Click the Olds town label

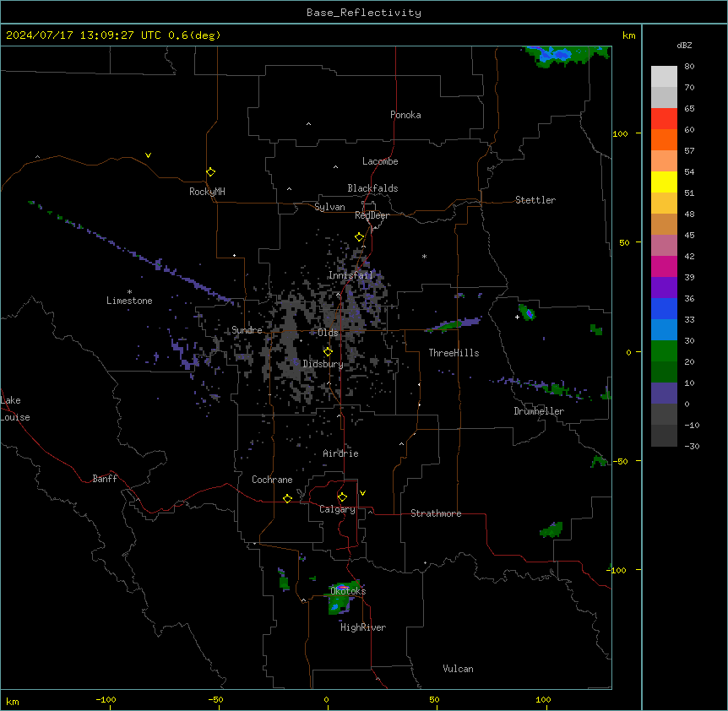pyautogui.click(x=328, y=333)
